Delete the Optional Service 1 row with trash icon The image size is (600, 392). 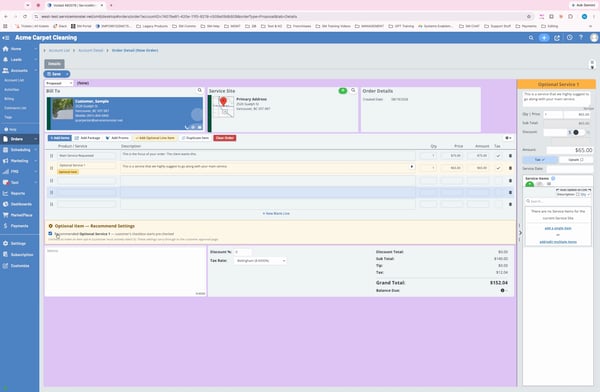(x=510, y=168)
